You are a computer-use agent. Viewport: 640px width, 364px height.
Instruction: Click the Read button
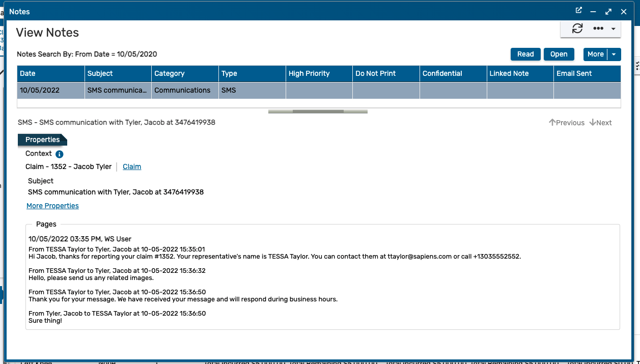(525, 54)
